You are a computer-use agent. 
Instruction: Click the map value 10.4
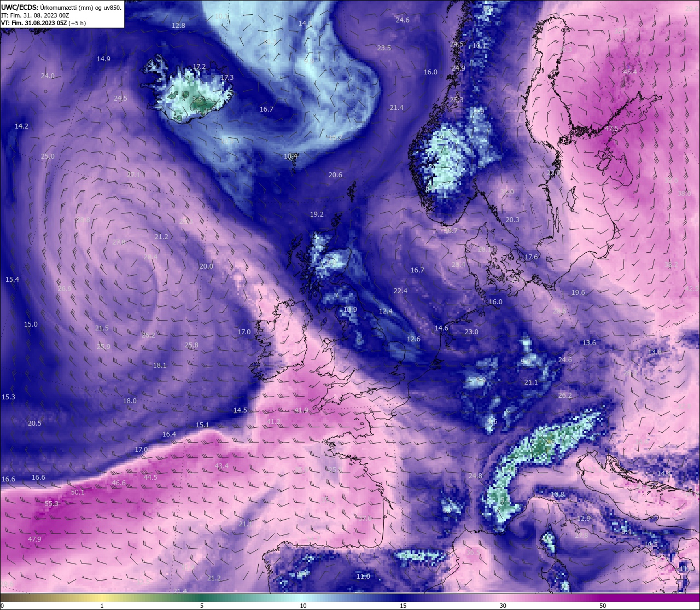point(291,156)
